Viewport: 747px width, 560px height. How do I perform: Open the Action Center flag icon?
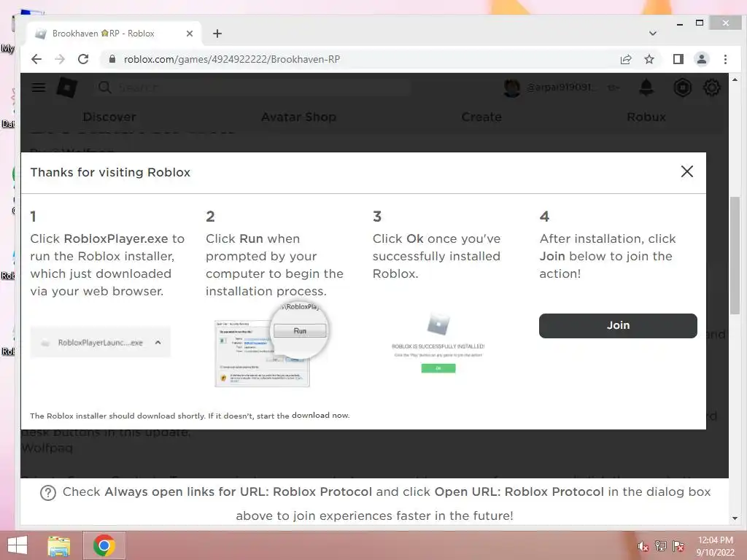(x=678, y=546)
